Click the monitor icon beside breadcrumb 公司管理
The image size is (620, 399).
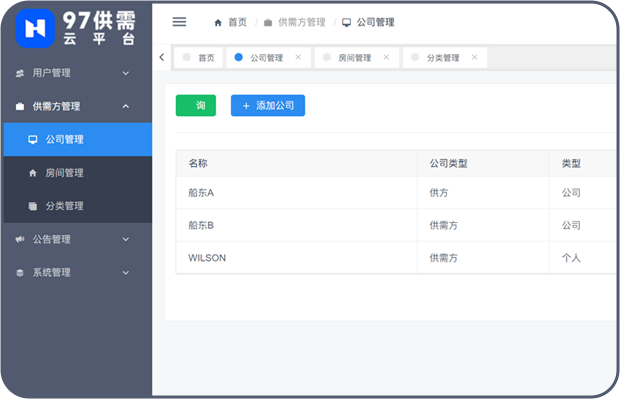[x=346, y=23]
